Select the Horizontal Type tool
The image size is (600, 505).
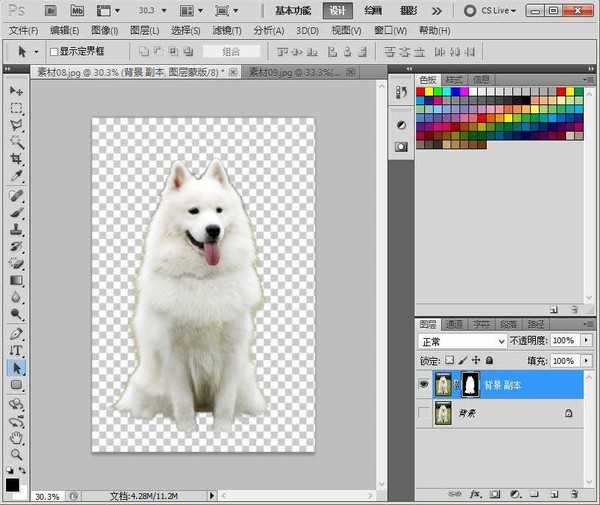16,350
